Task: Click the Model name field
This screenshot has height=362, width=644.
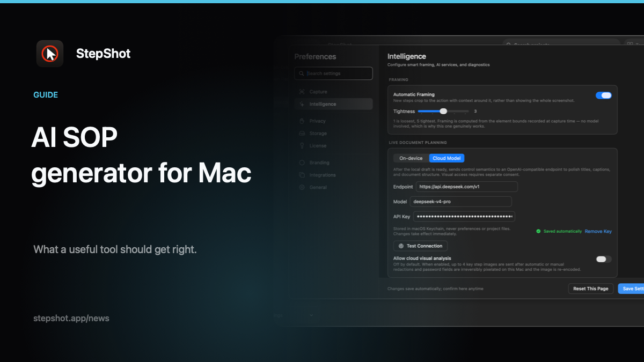Action: click(x=461, y=202)
